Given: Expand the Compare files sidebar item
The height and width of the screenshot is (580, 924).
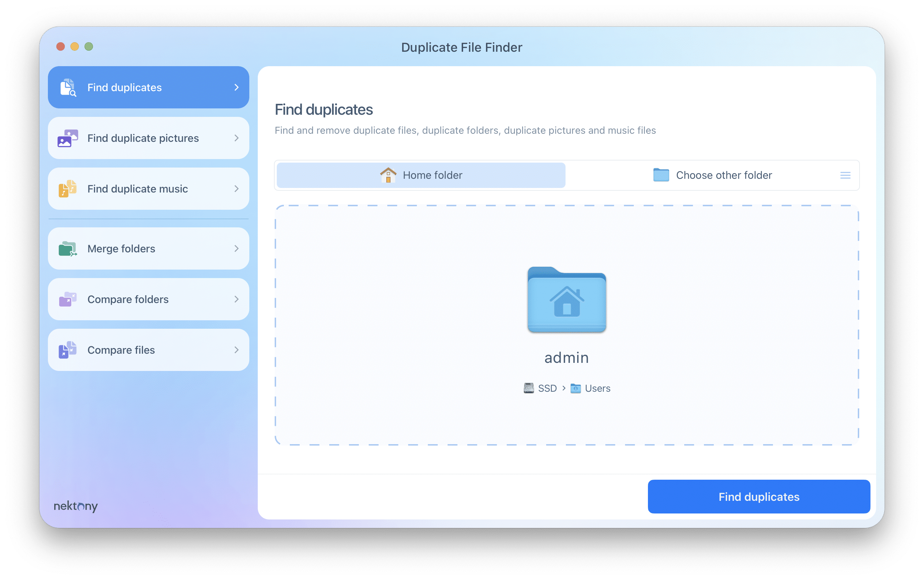Looking at the screenshot, I should [237, 350].
